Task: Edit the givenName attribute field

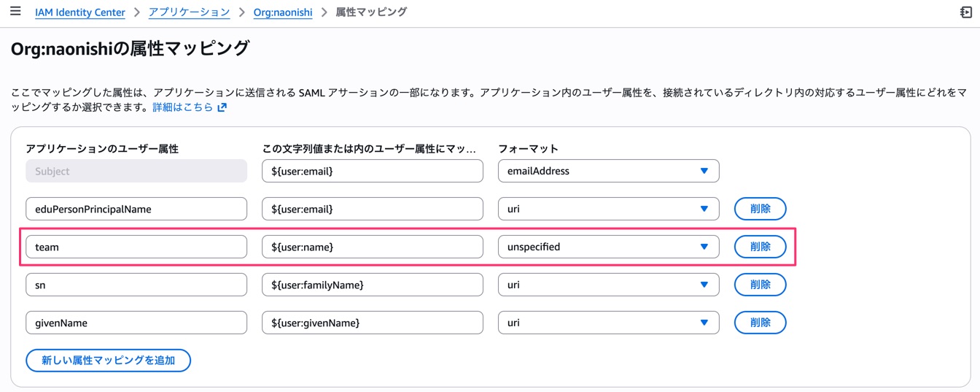Action: tap(136, 323)
